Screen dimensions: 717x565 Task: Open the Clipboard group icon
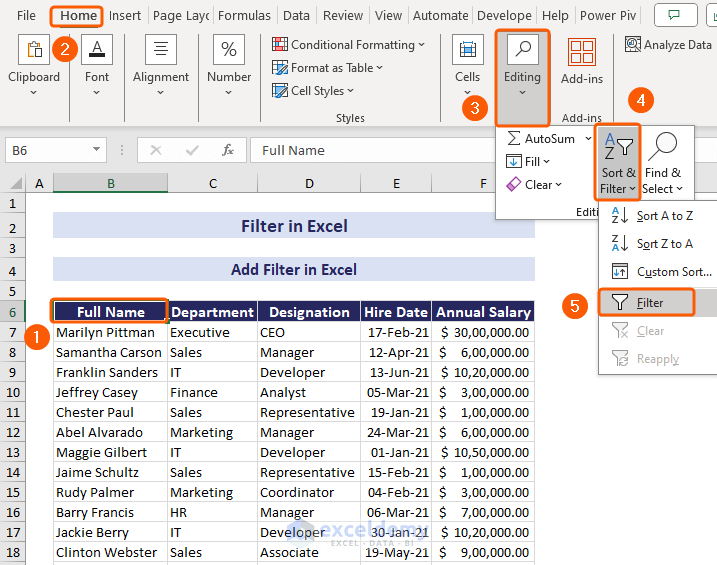(x=34, y=49)
